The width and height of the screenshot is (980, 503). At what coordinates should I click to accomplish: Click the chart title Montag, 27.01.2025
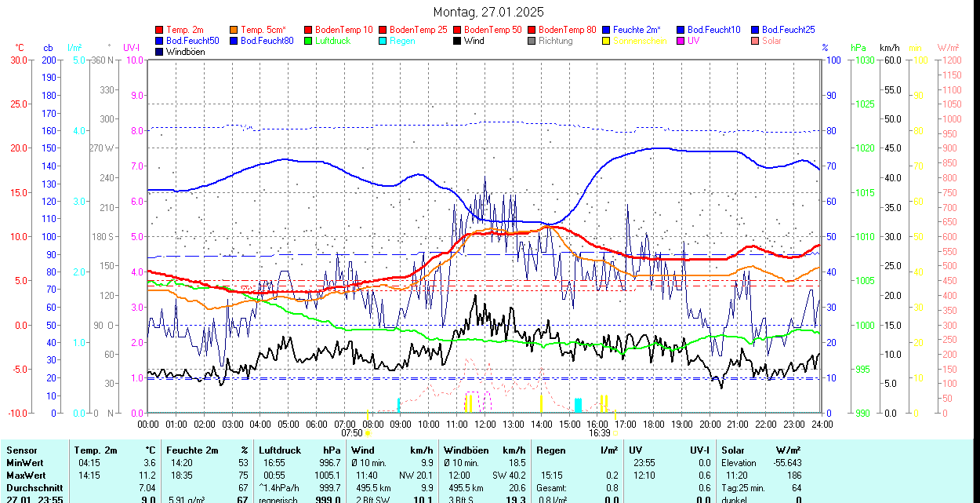tap(488, 13)
